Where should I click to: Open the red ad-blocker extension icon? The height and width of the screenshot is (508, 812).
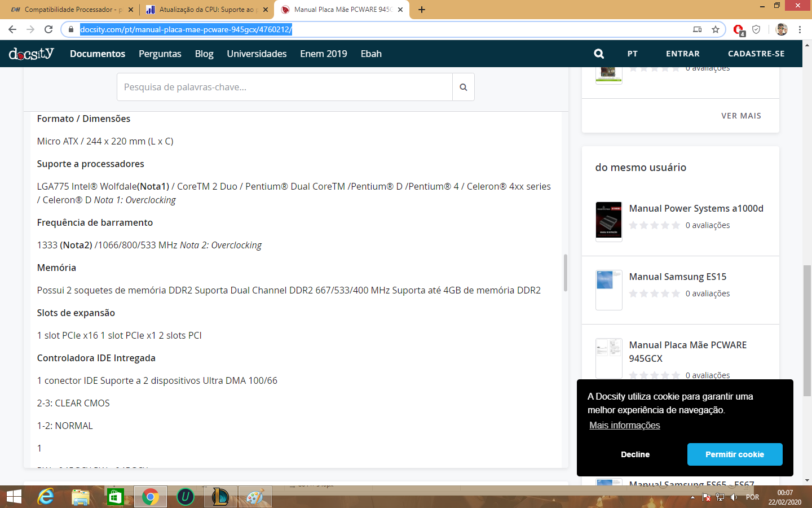point(739,30)
